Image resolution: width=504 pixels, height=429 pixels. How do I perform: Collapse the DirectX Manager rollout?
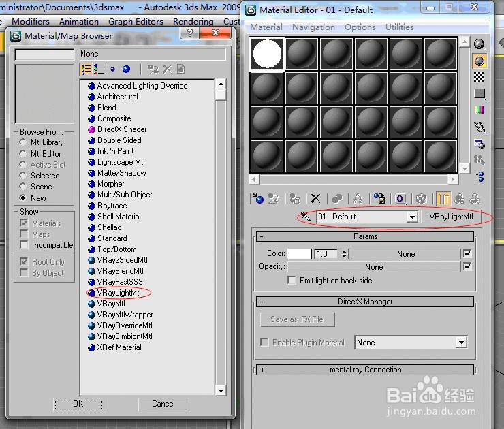pos(365,302)
